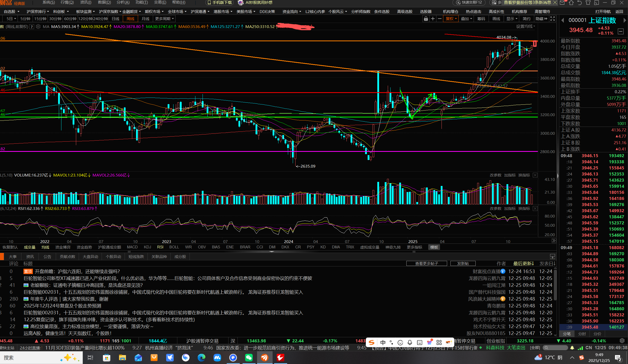Viewport: 628px width, 364px height.
Task: Click the stock search box in status bar
Action: [555, 348]
